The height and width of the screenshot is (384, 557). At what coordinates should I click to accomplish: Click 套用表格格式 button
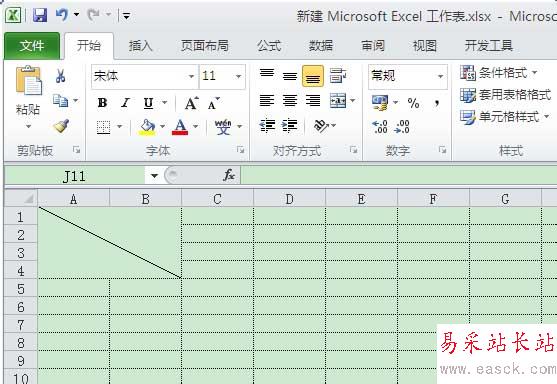506,95
